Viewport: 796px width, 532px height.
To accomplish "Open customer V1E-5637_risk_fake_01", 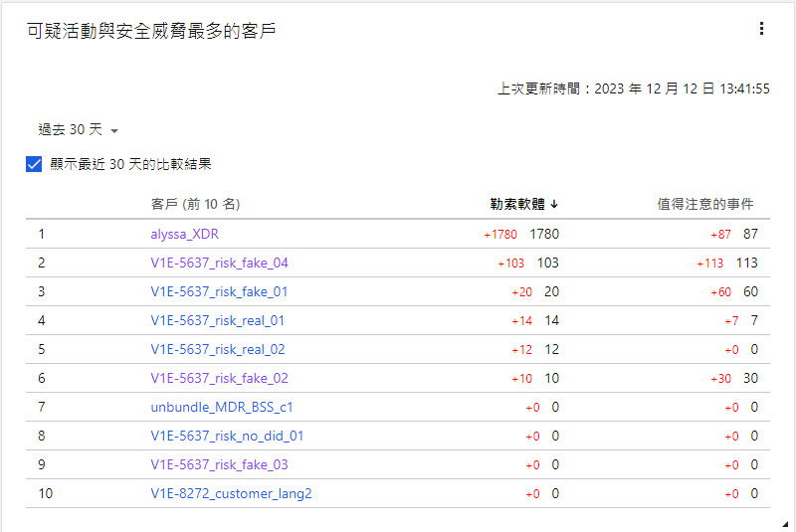I will click(219, 291).
